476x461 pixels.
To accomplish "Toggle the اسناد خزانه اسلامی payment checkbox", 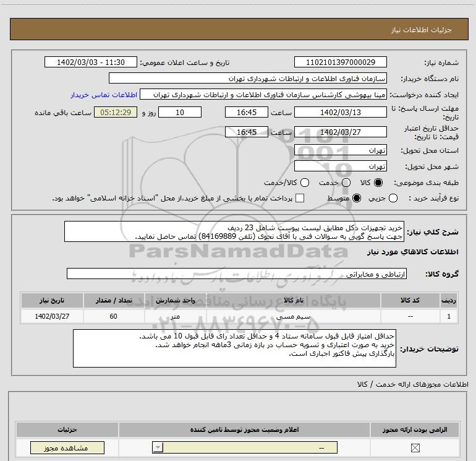I will click(300, 198).
